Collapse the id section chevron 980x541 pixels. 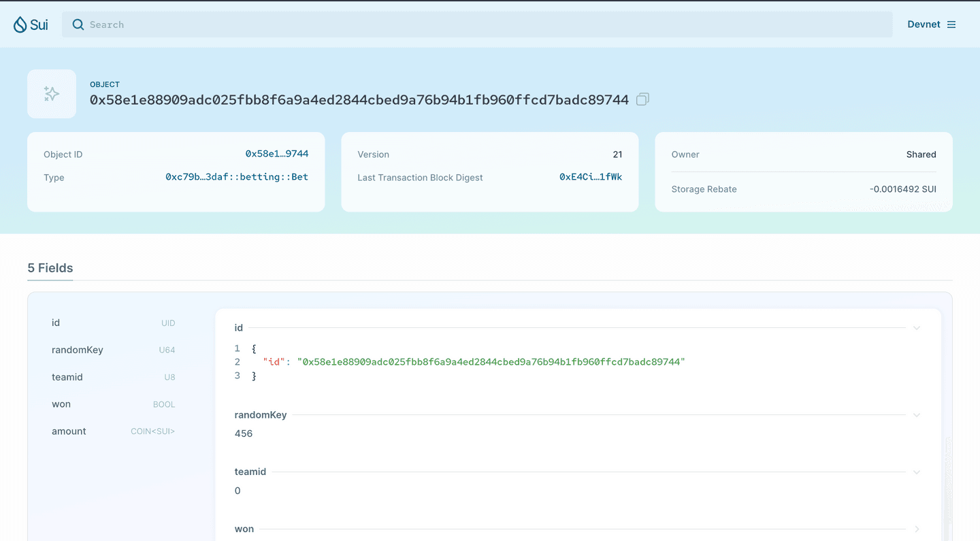(917, 328)
